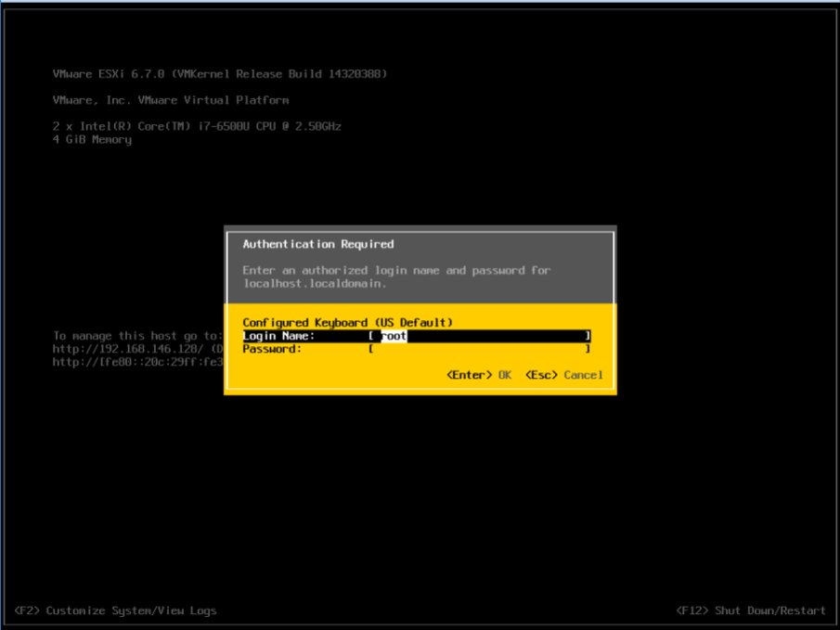Screen dimensions: 840x630
Task: Click the Authentication Required dialog title
Action: point(318,244)
